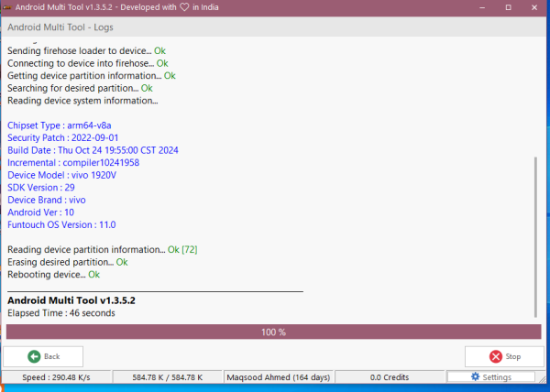Minimize the Android Multi Tool window
This screenshot has width=550, height=392.
[x=482, y=7]
